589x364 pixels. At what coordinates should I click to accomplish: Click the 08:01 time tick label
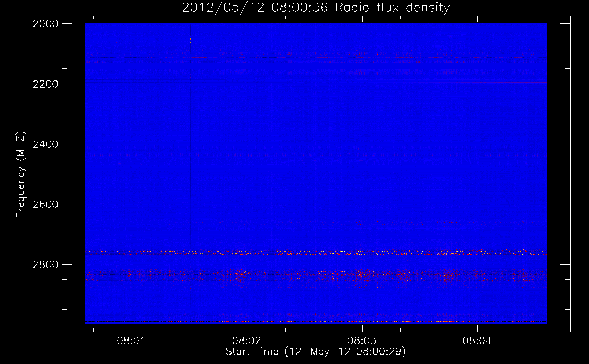[131, 341]
